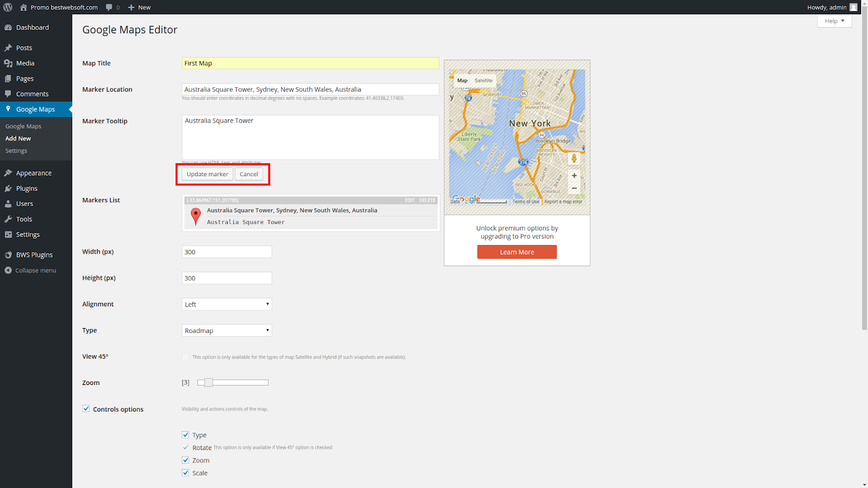Viewport: 868px width, 488px height.
Task: Click the Rotate control checkbox
Action: point(186,447)
